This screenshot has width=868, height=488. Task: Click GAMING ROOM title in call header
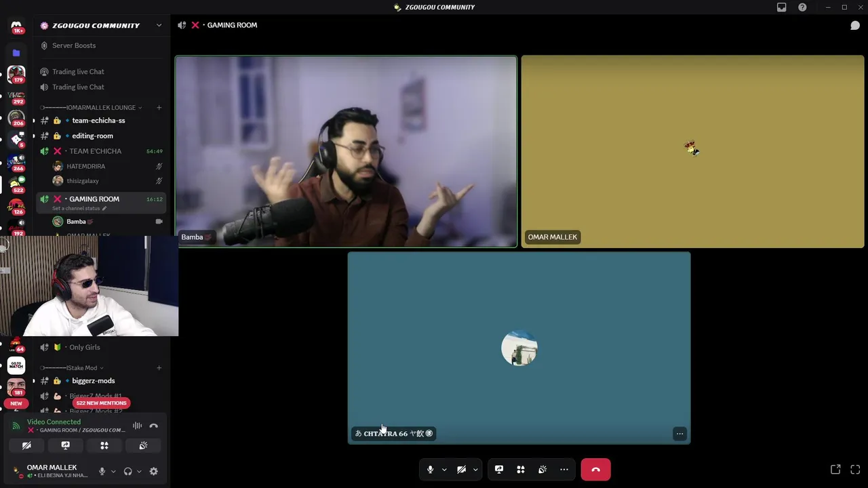tap(232, 25)
